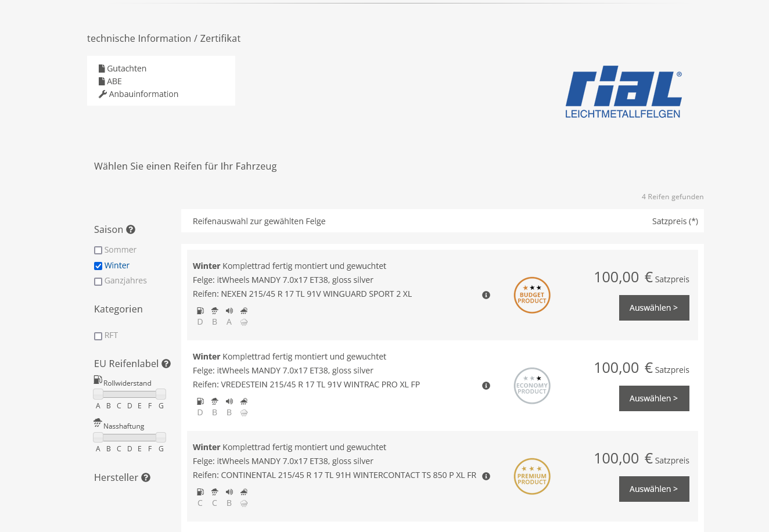Click the CONTINENTAL fuel efficiency icon
The width and height of the screenshot is (769, 532).
[x=200, y=492]
